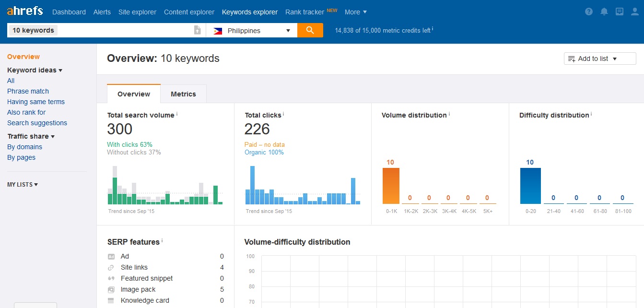644x308 pixels.
Task: Switch to the Metrics tab
Action: [x=183, y=94]
